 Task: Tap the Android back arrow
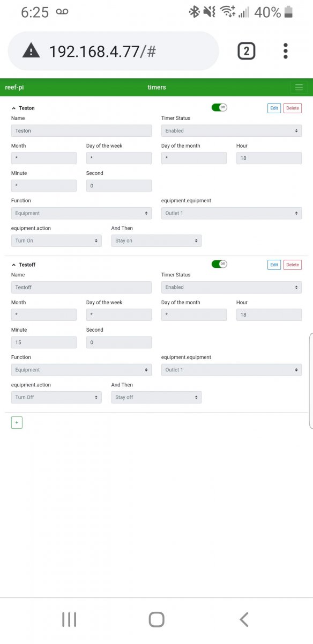244,619
